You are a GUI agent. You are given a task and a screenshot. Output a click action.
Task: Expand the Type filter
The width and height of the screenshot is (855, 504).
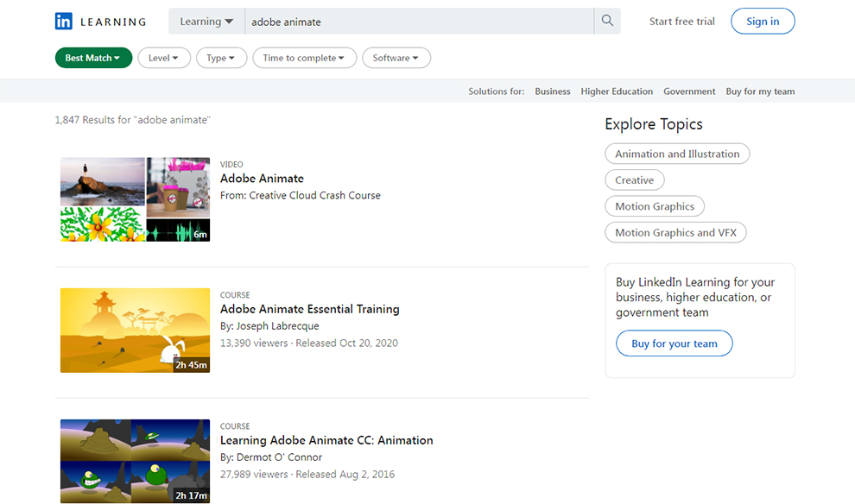coord(220,58)
